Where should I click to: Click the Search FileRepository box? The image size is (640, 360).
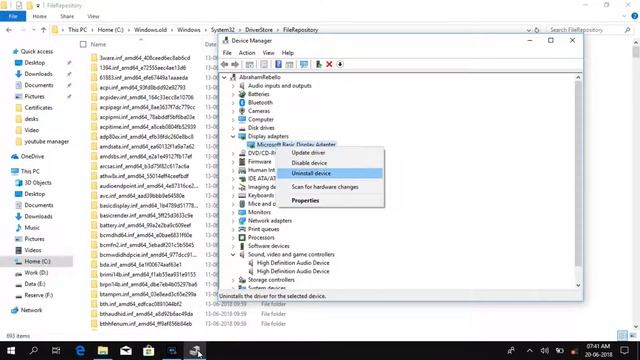pyautogui.click(x=586, y=30)
